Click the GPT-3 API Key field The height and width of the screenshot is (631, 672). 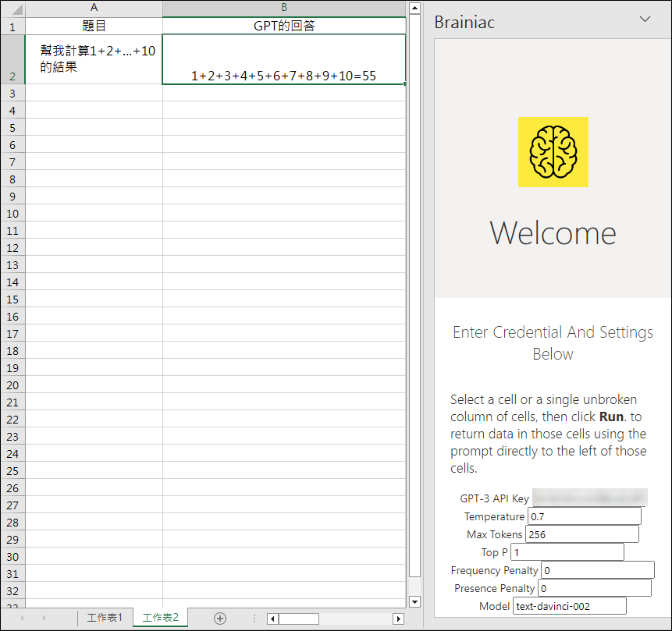590,498
